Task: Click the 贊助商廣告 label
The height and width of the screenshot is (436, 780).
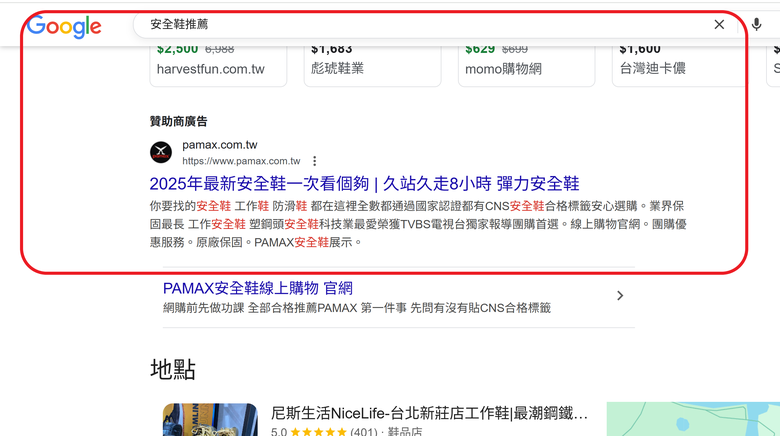Action: click(x=179, y=121)
